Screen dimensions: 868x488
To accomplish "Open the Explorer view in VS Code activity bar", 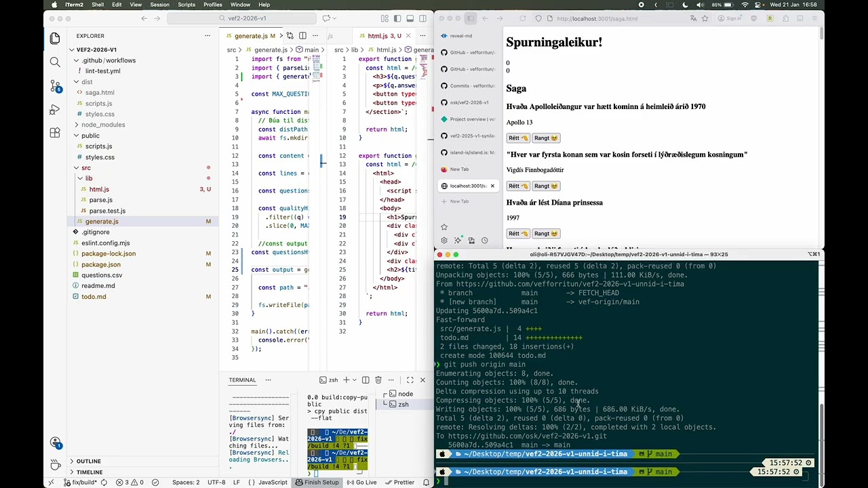I will (55, 39).
